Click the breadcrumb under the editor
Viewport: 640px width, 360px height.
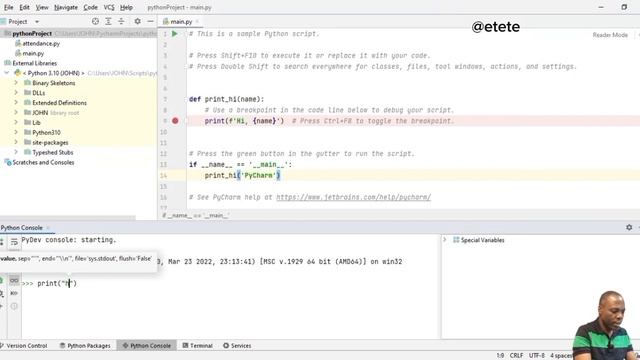(196, 215)
